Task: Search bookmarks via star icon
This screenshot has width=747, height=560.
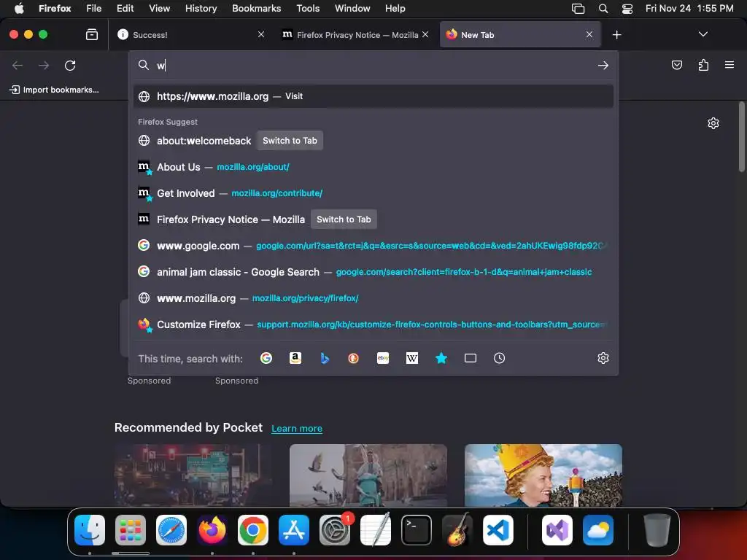Action: click(441, 358)
